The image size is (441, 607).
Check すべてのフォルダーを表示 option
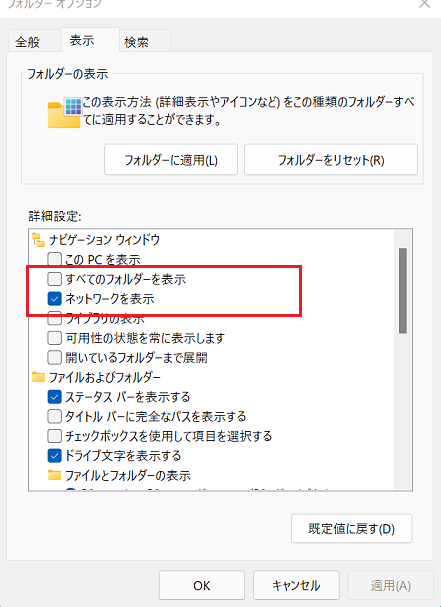[54, 279]
